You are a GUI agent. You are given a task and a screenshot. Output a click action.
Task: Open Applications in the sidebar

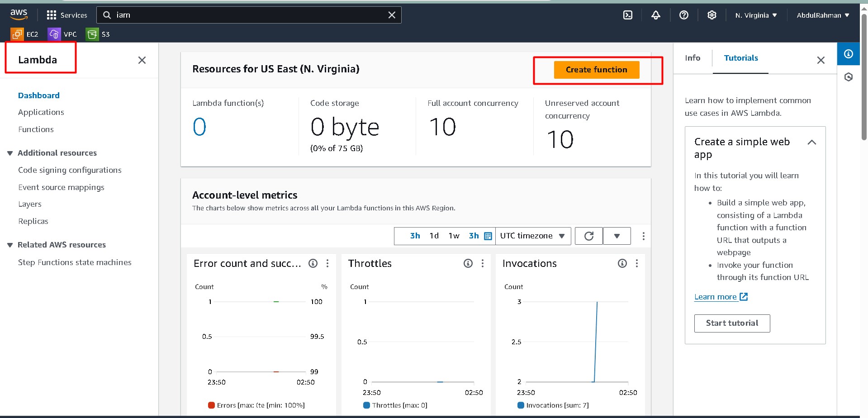click(41, 112)
